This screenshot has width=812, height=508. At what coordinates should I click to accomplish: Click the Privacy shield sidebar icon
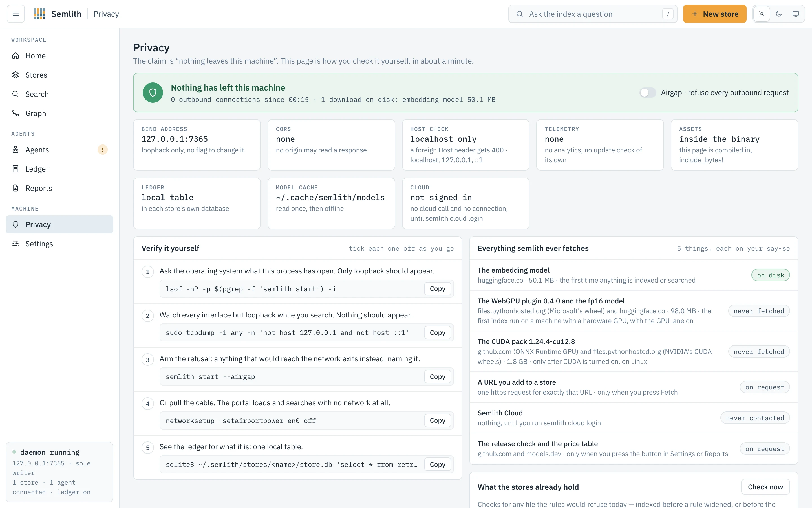click(16, 224)
